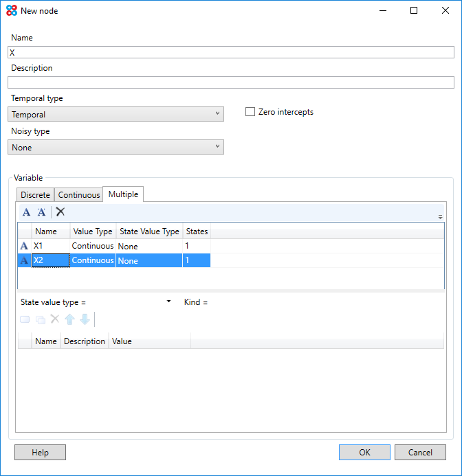Open the Noisy type dropdown
This screenshot has height=476, width=462.
(x=115, y=147)
